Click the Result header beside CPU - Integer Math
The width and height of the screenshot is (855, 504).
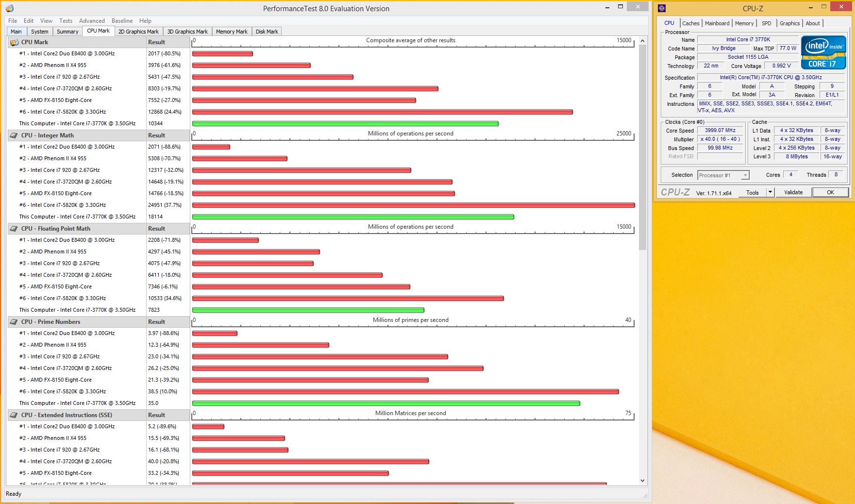point(168,135)
